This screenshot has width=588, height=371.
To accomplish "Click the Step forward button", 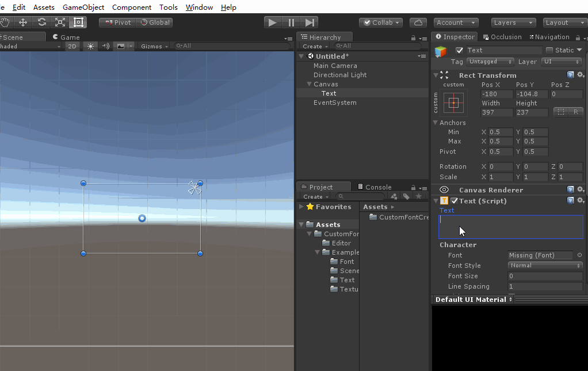I will (x=310, y=22).
